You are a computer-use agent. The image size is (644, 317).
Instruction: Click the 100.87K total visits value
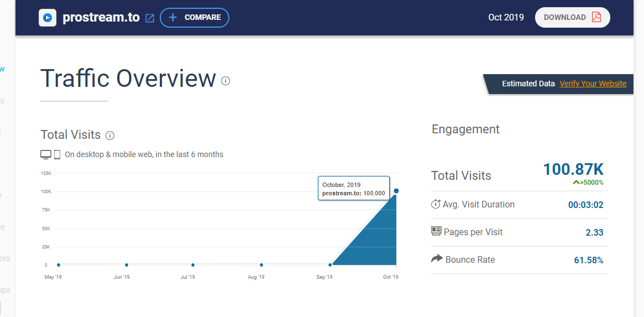point(573,169)
